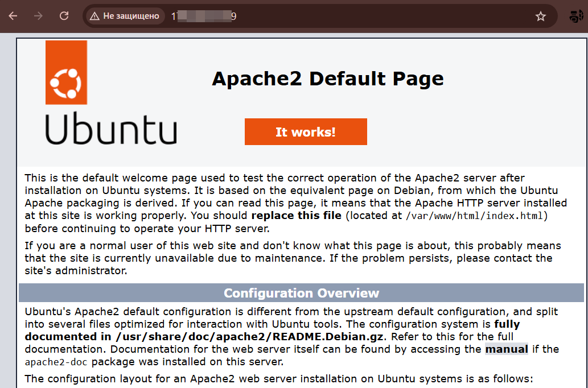Image resolution: width=588 pixels, height=388 pixels.
Task: Click the browser back arrow
Action: click(13, 16)
